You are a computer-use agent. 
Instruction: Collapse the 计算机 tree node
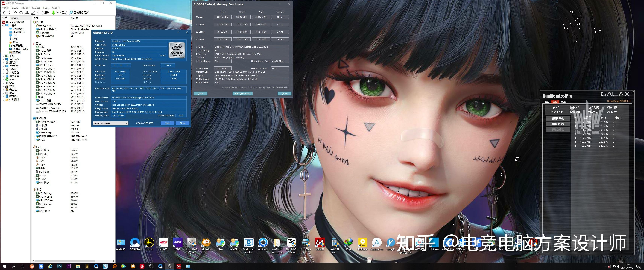pyautogui.click(x=3, y=25)
